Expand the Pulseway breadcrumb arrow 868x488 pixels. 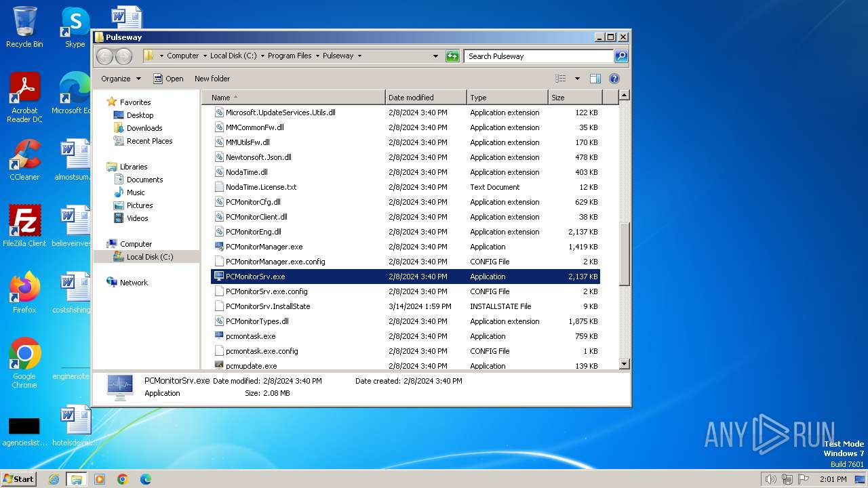point(359,56)
